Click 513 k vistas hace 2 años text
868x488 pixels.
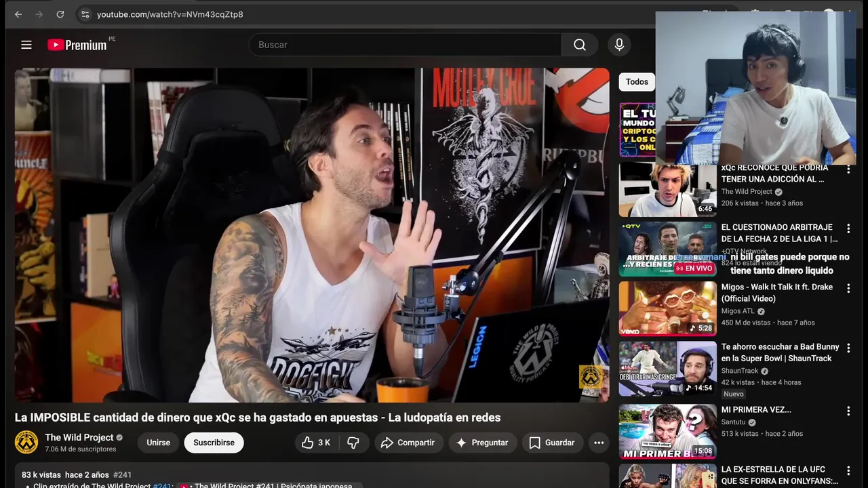click(762, 434)
